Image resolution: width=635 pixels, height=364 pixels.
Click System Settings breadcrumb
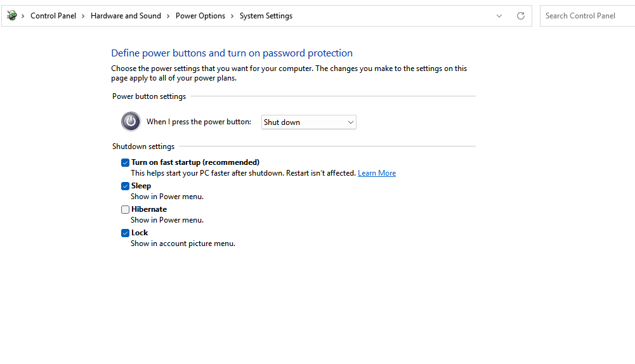[x=266, y=16]
